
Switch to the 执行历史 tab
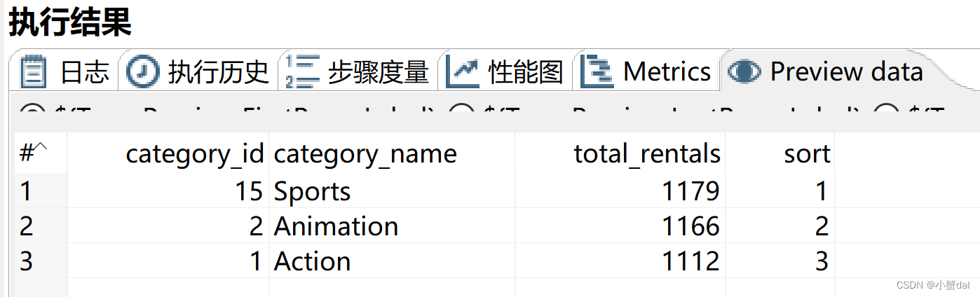pyautogui.click(x=198, y=71)
